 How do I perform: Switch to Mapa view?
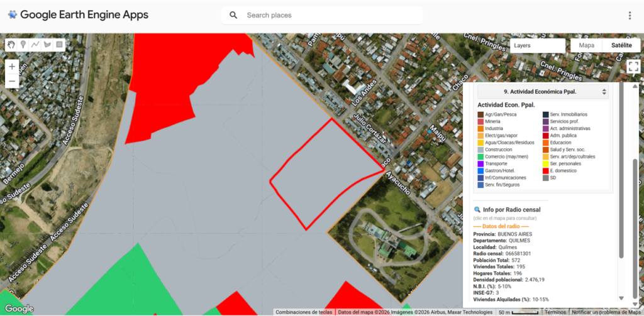(586, 45)
